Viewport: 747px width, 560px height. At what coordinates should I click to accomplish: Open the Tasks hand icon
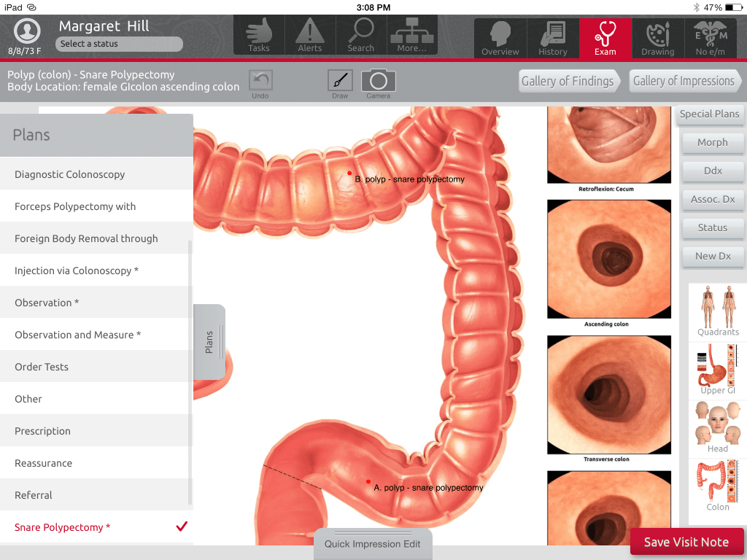click(259, 35)
